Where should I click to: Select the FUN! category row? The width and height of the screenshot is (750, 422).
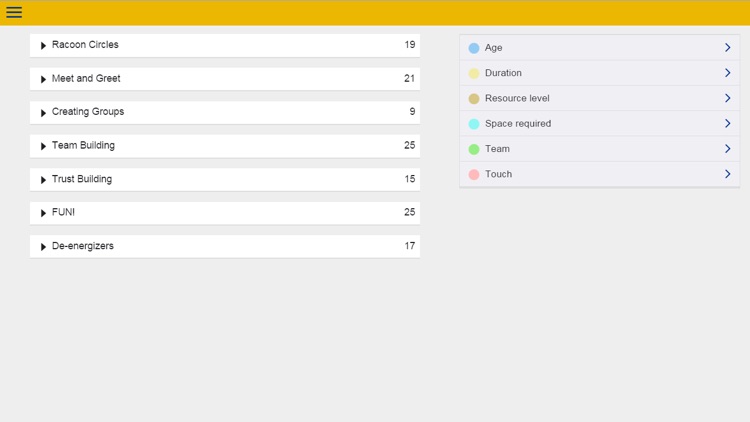tap(63, 212)
